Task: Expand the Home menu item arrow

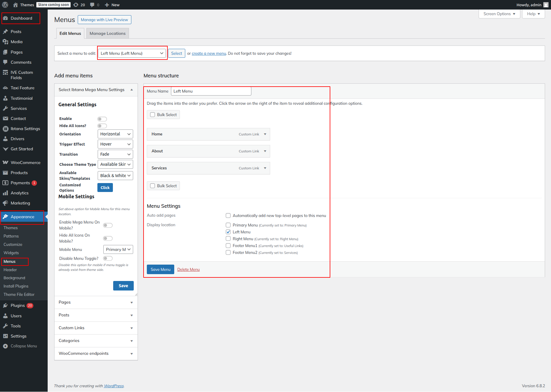Action: 265,134
